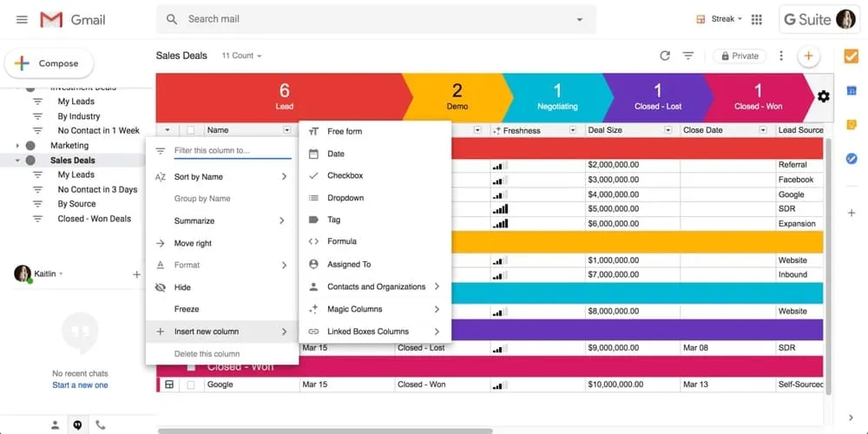Screen dimensions: 868x434
Task: Open the pipeline filter icon
Action: coord(688,56)
